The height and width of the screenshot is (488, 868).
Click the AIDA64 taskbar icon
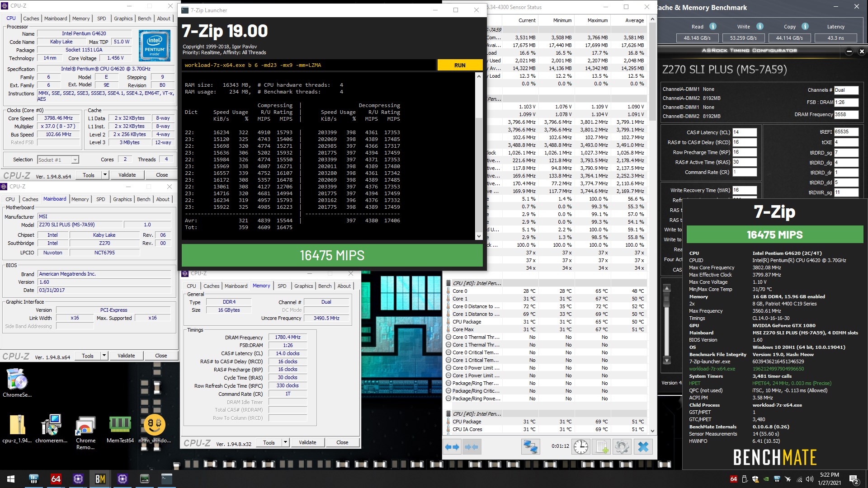56,479
